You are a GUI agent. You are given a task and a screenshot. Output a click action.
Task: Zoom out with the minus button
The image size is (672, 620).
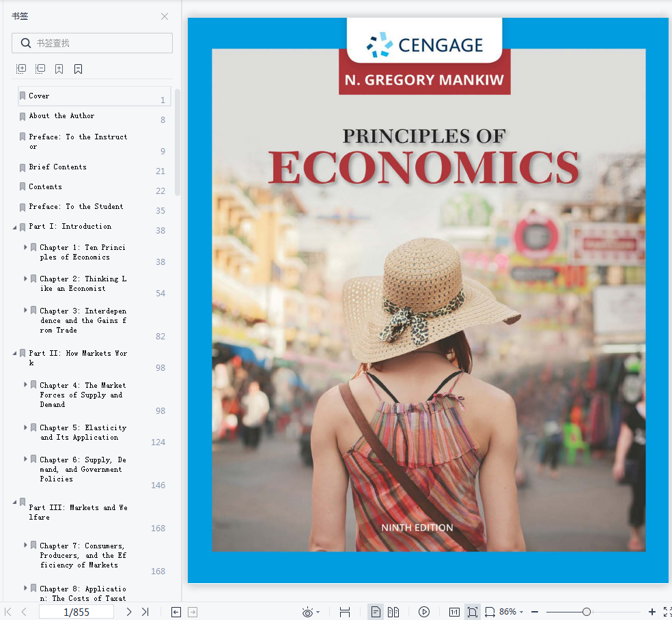(535, 612)
